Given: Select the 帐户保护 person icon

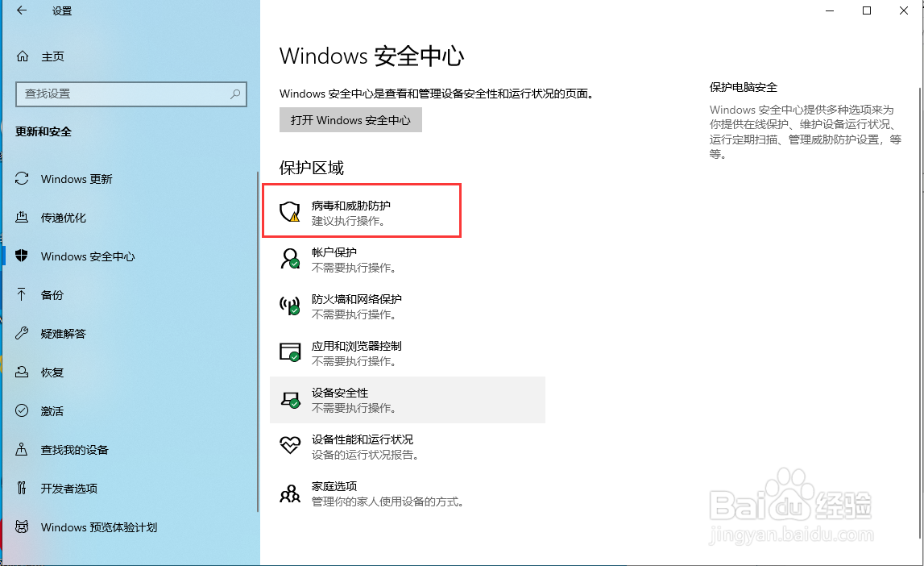Looking at the screenshot, I should [290, 258].
